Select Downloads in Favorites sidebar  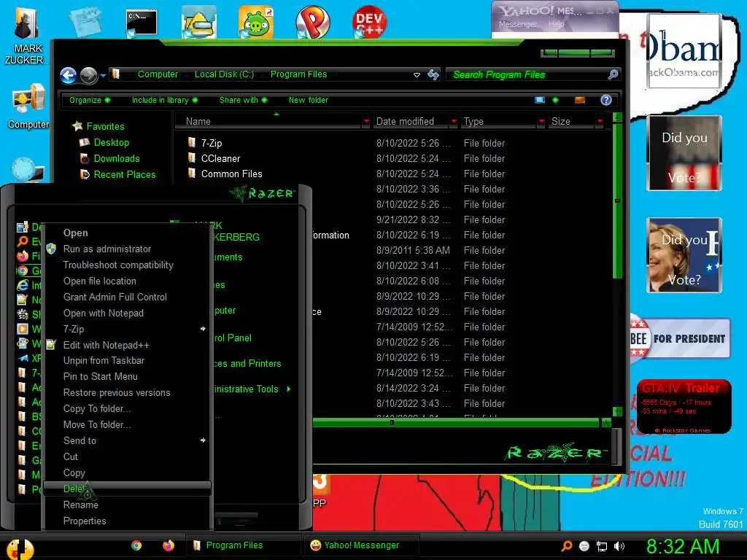pos(116,158)
